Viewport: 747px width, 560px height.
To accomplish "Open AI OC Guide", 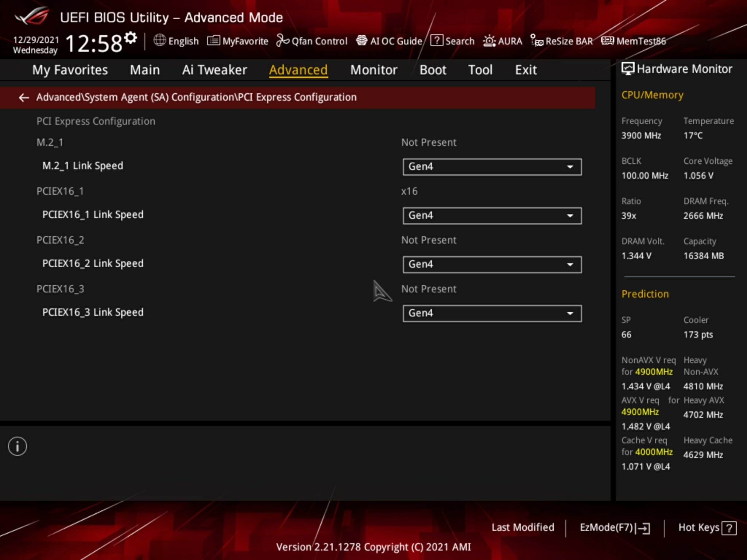I will (389, 40).
